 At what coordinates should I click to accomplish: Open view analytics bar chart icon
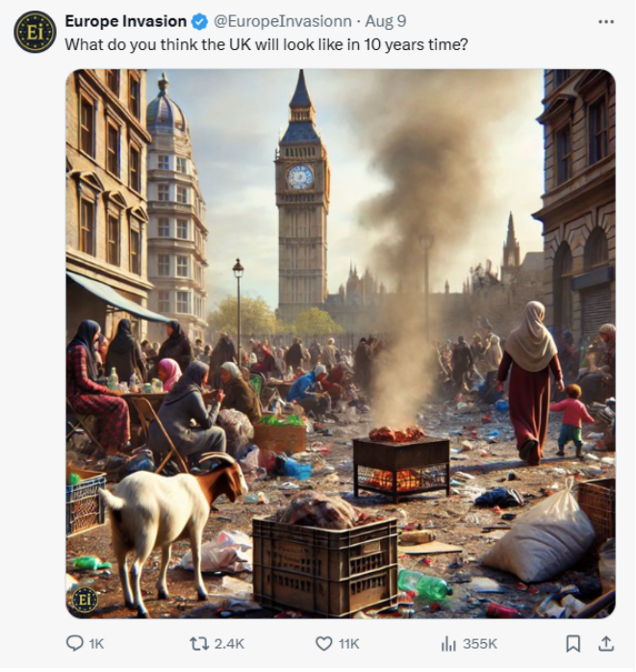[447, 643]
